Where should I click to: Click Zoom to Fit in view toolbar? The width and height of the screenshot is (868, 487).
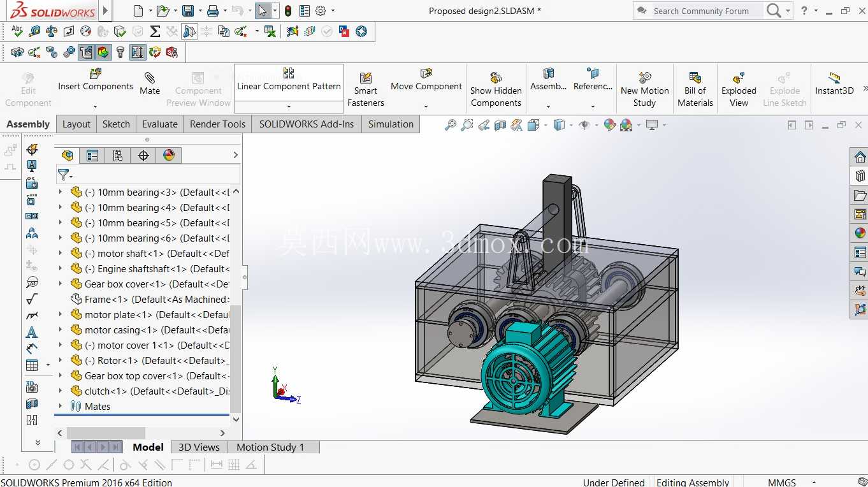[451, 125]
